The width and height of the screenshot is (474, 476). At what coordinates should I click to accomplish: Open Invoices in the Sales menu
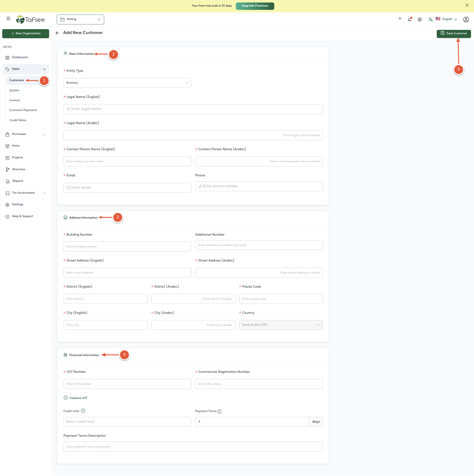[x=15, y=100]
